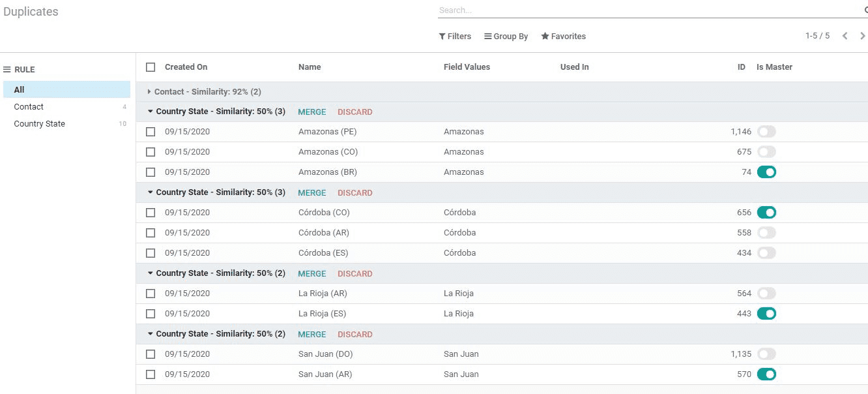Select the Contact rule in sidebar
868x394 pixels.
[66, 106]
